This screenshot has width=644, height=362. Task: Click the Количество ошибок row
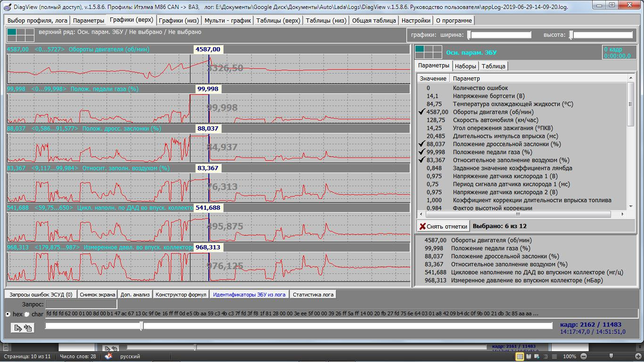point(522,88)
